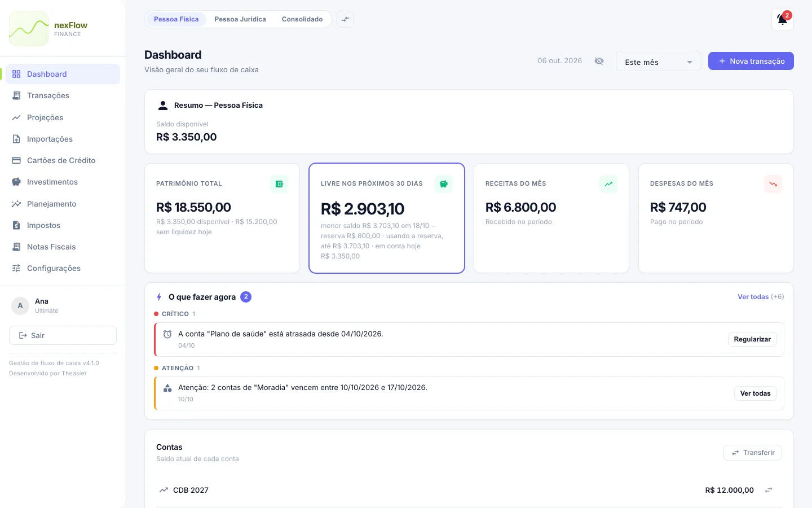Select the Livre nos próximos 30 dias card
The height and width of the screenshot is (508, 812).
coord(387,218)
